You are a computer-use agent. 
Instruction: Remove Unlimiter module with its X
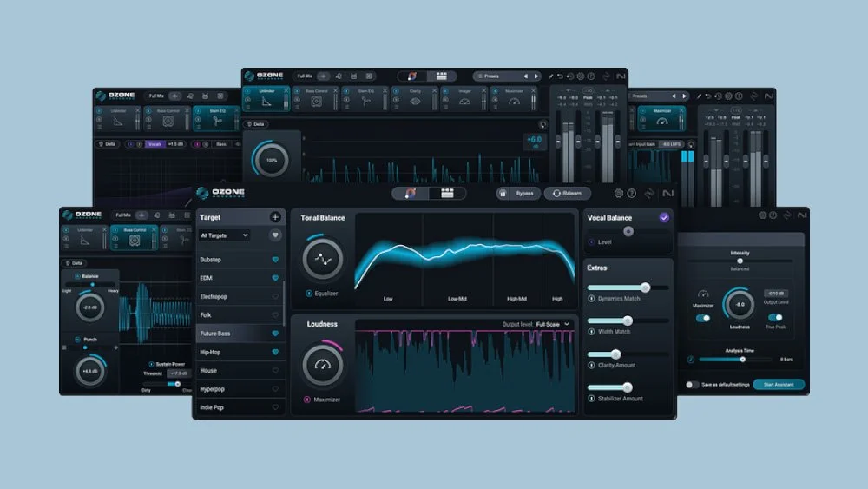(x=286, y=91)
